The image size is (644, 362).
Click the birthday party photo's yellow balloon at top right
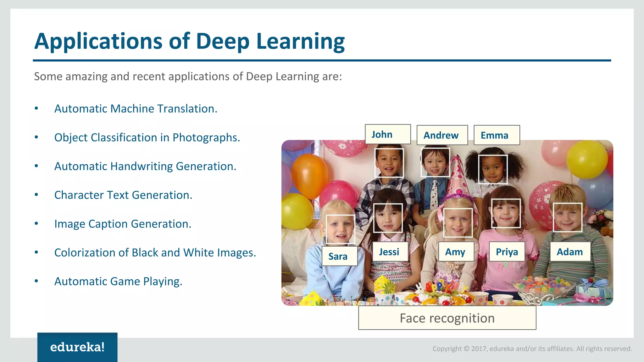(x=587, y=159)
